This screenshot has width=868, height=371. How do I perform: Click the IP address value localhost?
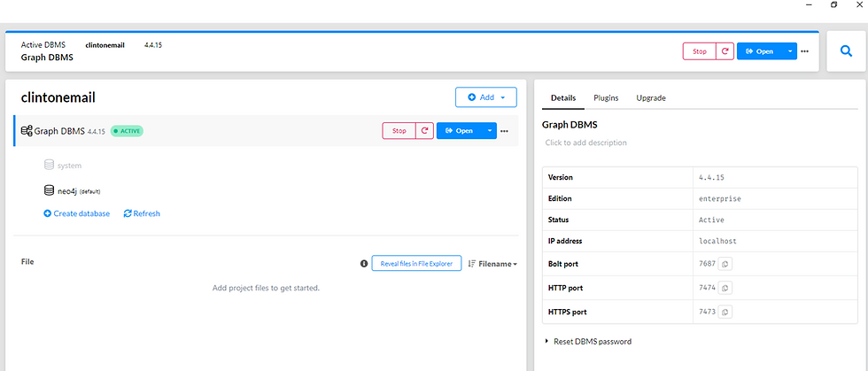click(717, 242)
